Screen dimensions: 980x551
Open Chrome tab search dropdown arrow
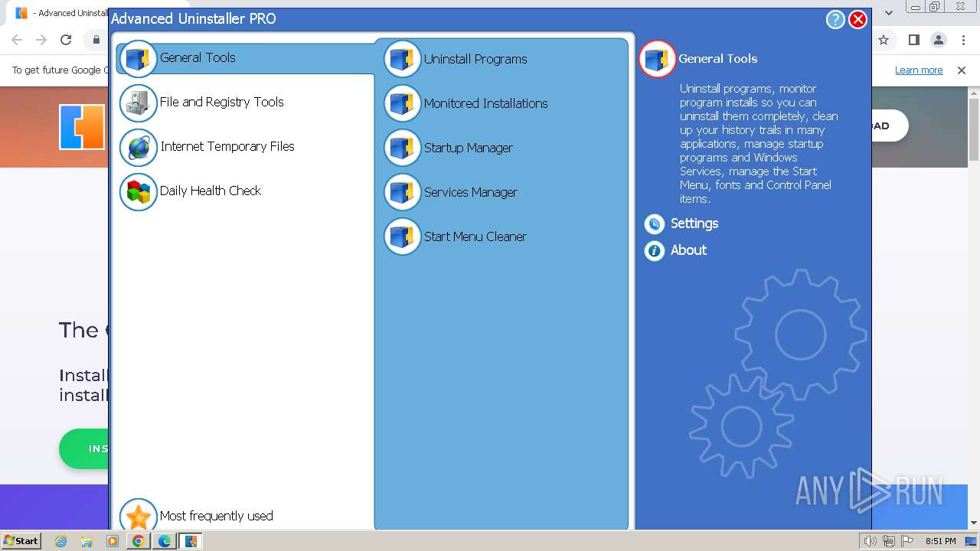889,12
